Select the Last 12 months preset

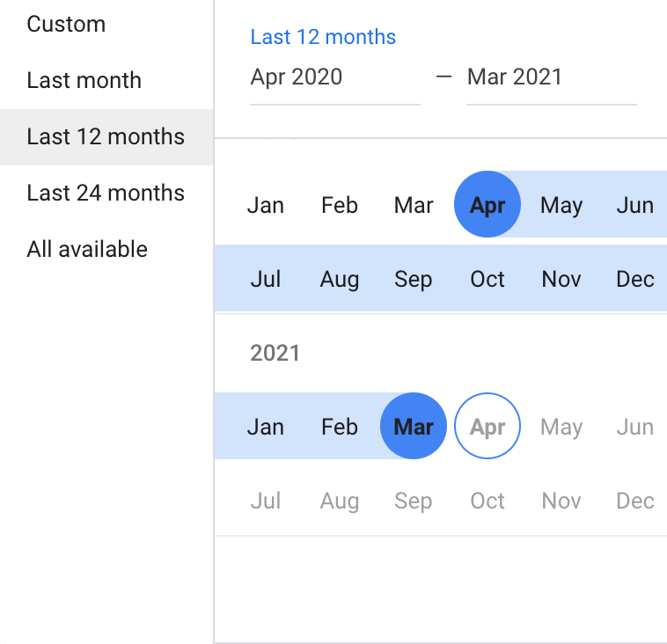(106, 136)
